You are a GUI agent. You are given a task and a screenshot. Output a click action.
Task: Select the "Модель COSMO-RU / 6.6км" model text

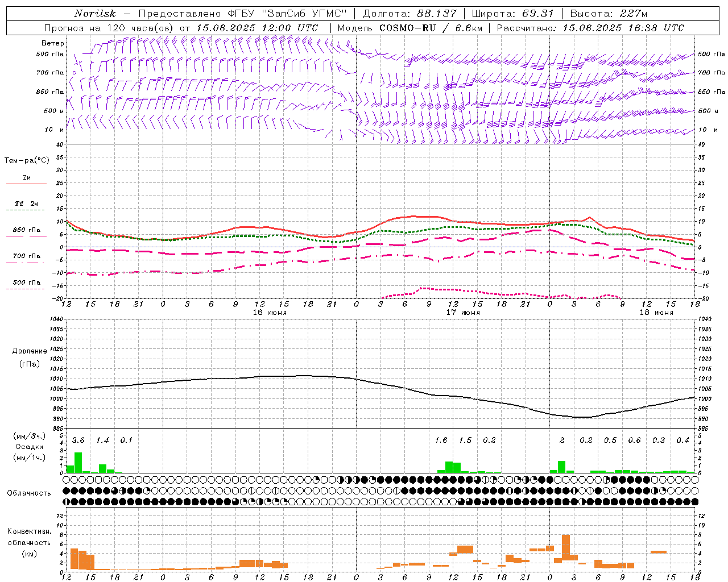pos(410,28)
